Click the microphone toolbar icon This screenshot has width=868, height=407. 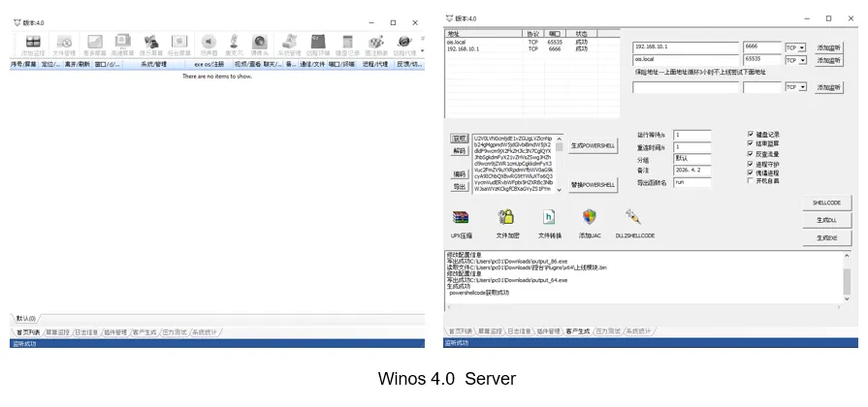click(x=234, y=42)
